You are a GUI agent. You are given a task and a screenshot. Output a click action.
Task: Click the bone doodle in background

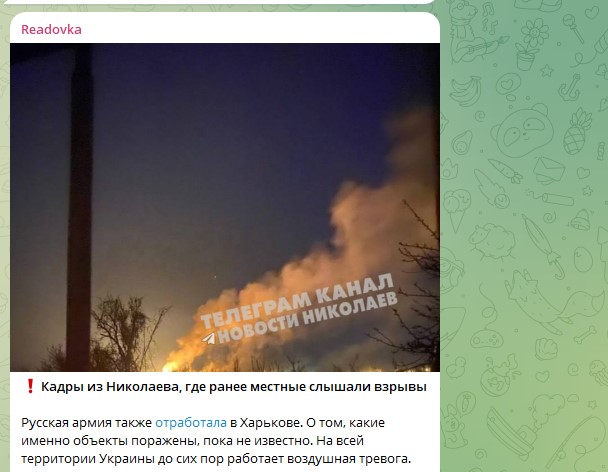(x=585, y=335)
